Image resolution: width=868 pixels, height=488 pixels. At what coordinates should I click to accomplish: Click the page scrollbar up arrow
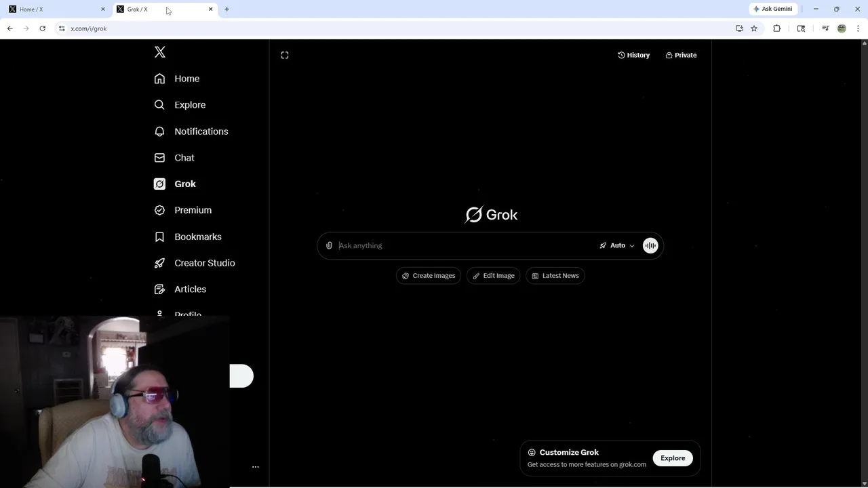pos(864,43)
